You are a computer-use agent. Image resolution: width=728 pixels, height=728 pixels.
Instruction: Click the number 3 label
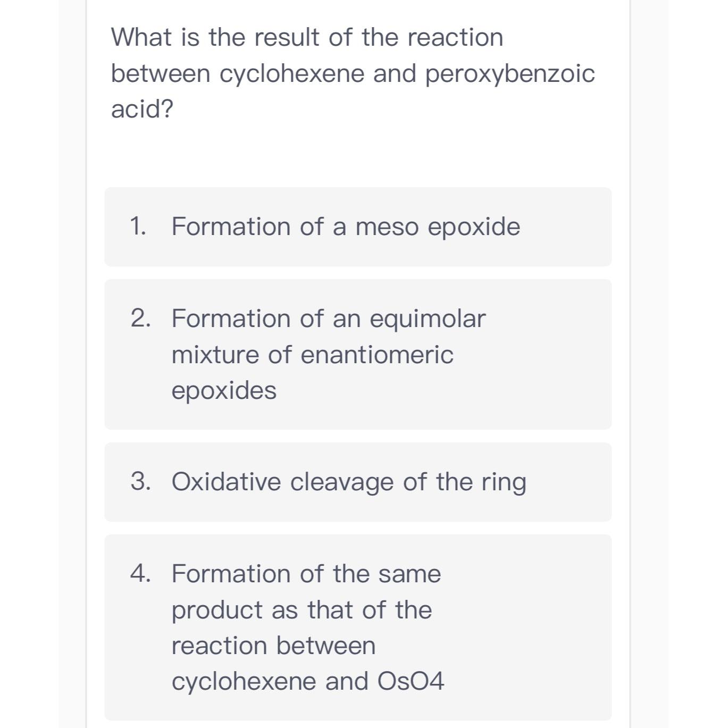(x=140, y=481)
